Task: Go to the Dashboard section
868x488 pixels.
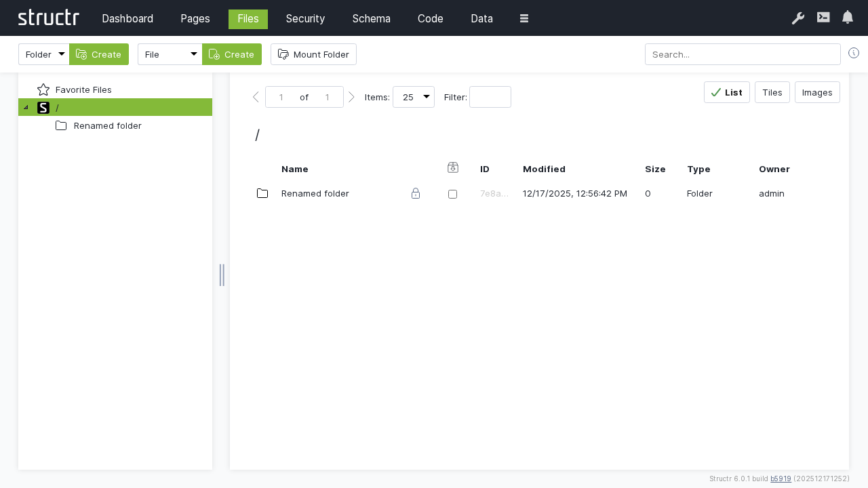Action: tap(127, 18)
